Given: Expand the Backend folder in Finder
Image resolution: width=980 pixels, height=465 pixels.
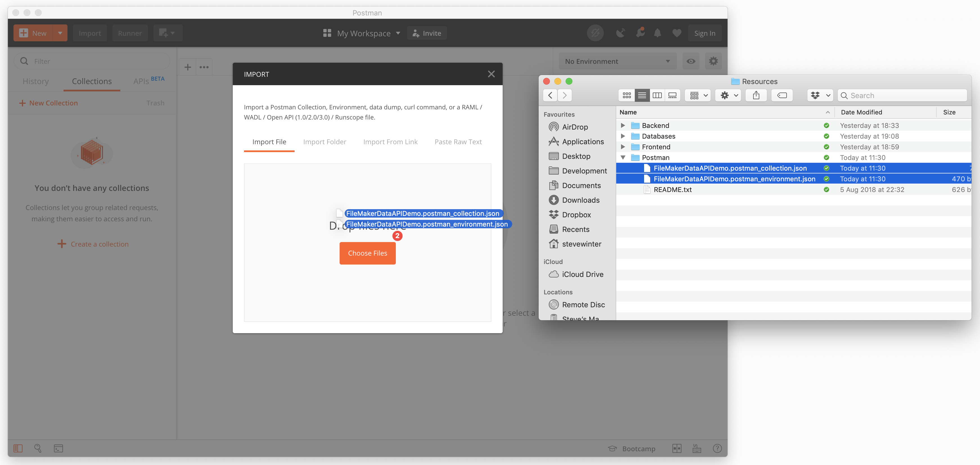Looking at the screenshot, I should [x=623, y=125].
